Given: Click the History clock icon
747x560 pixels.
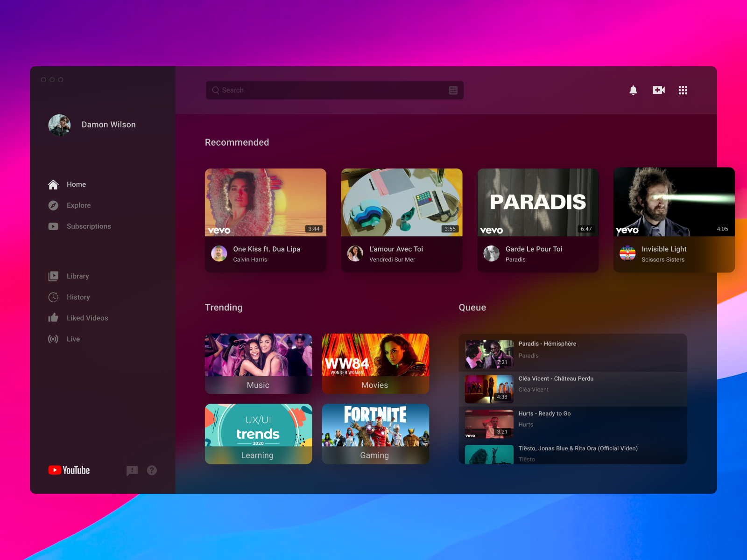Looking at the screenshot, I should 53,297.
